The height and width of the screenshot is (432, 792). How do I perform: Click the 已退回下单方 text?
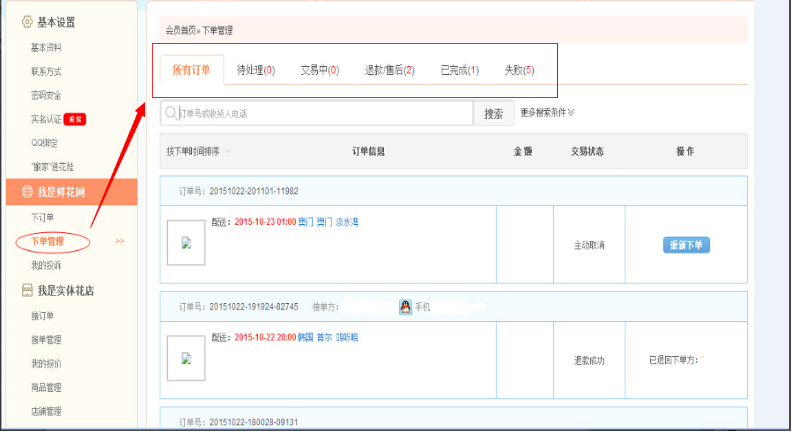click(x=673, y=360)
